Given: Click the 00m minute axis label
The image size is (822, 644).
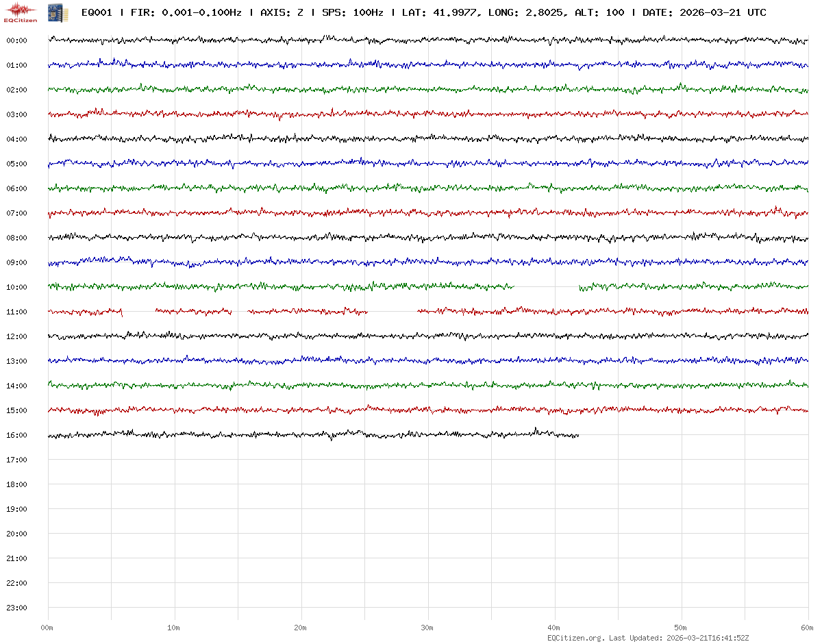Looking at the screenshot, I should coord(47,628).
